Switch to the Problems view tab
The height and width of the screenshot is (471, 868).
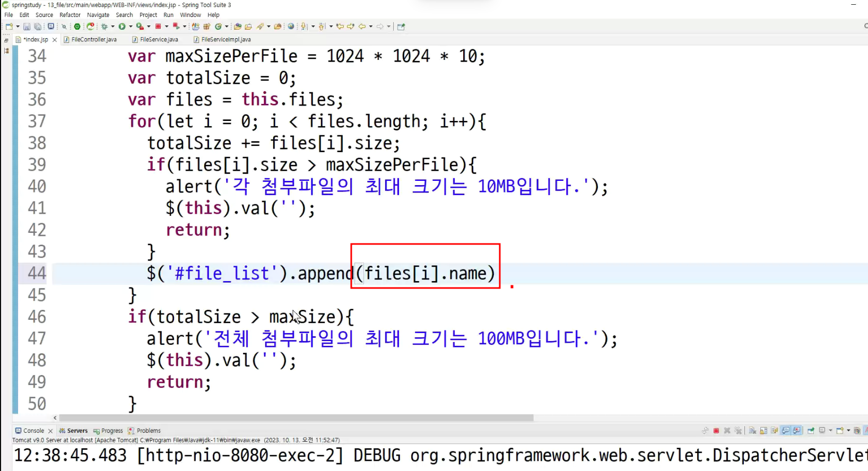point(144,431)
